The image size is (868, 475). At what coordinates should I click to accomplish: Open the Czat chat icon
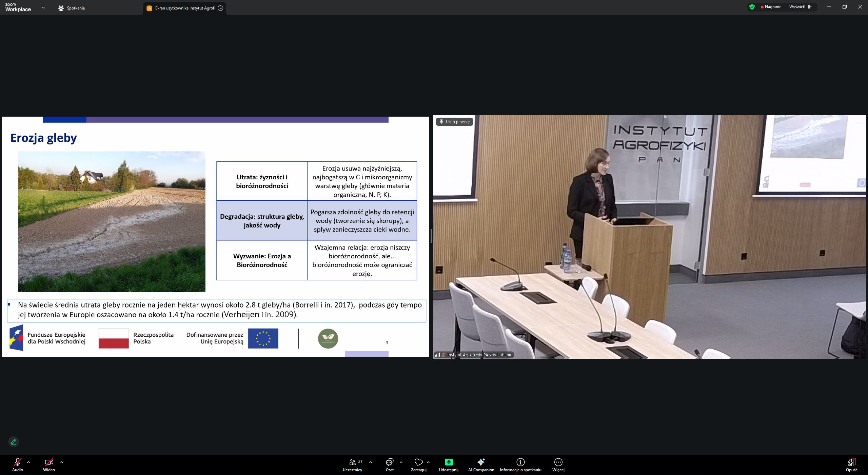click(x=389, y=462)
